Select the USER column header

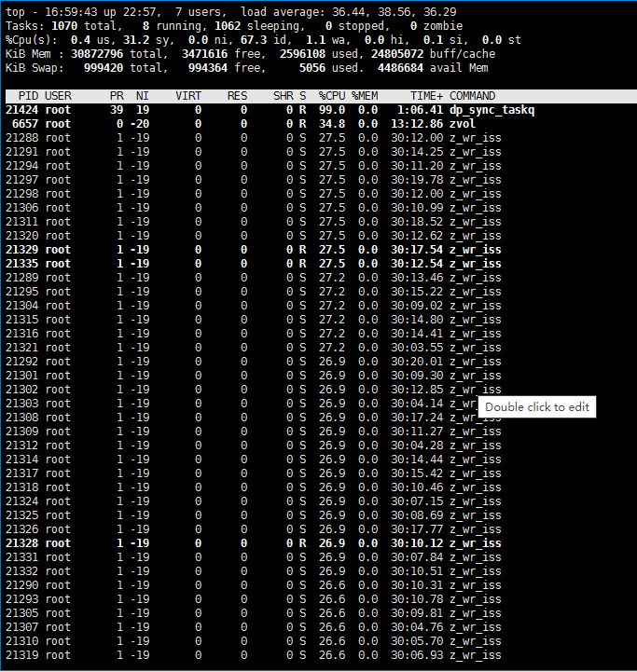point(58,96)
